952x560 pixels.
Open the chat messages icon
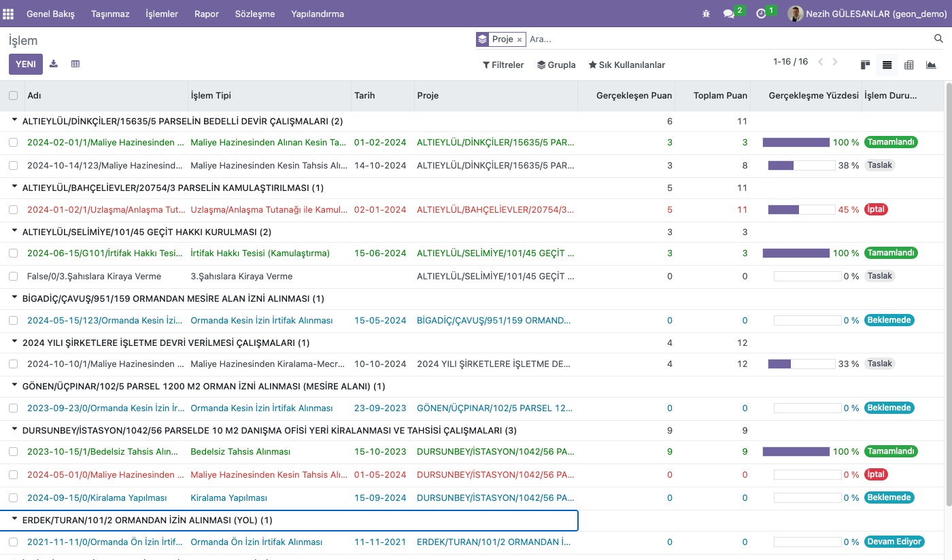pyautogui.click(x=729, y=14)
